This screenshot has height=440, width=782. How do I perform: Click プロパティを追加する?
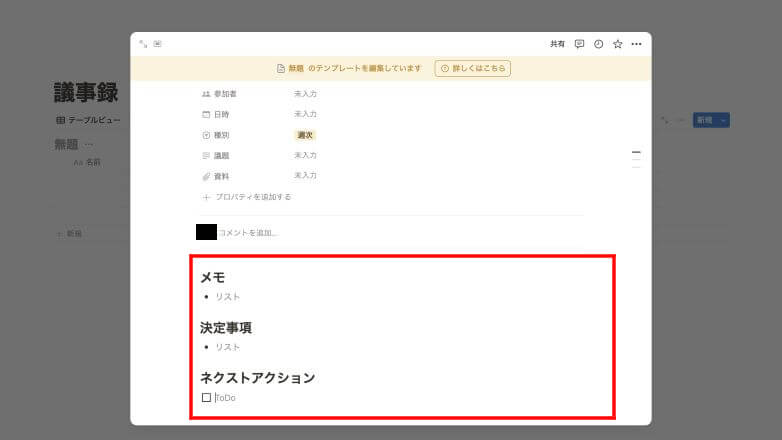tap(247, 197)
